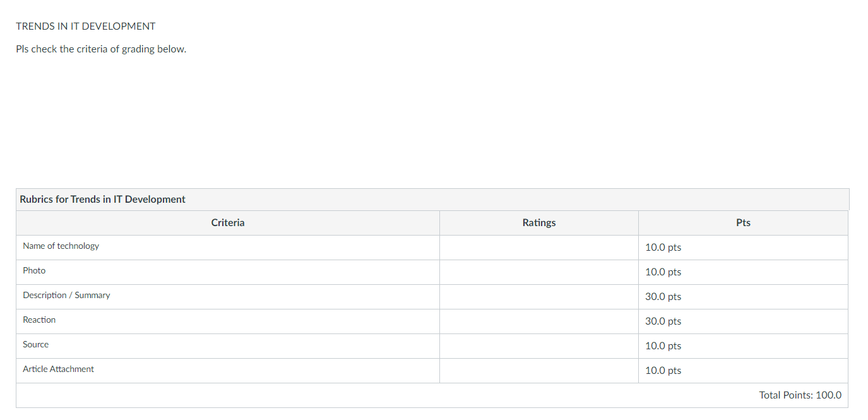This screenshot has height=420, width=868.
Task: Click Ratings cell for Description / Summary
Action: tap(539, 297)
